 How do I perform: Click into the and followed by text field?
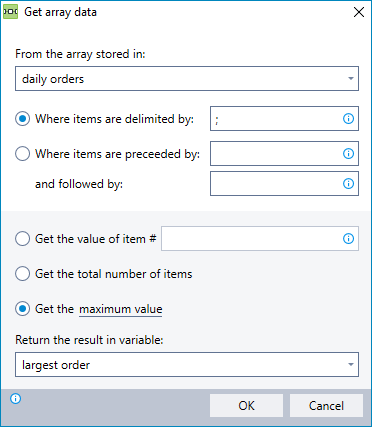(x=284, y=183)
